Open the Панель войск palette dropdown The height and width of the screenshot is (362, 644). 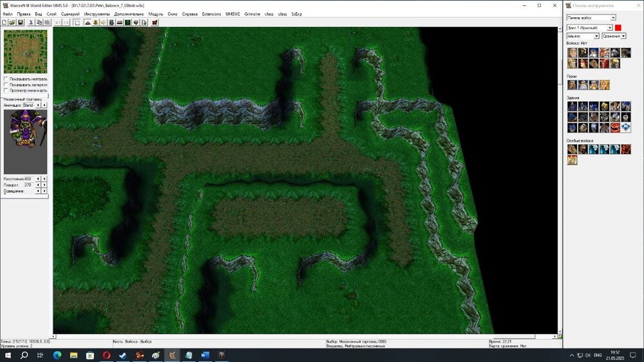pyautogui.click(x=612, y=18)
